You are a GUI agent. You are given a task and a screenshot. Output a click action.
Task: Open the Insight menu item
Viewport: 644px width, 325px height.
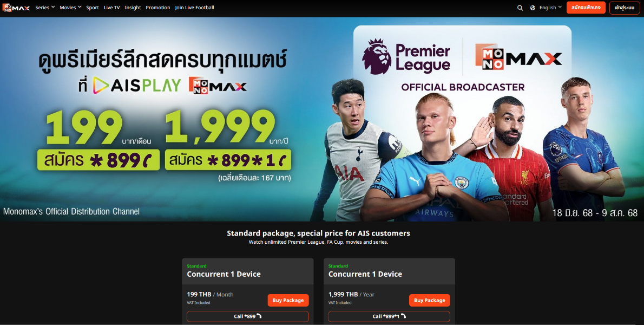(133, 8)
